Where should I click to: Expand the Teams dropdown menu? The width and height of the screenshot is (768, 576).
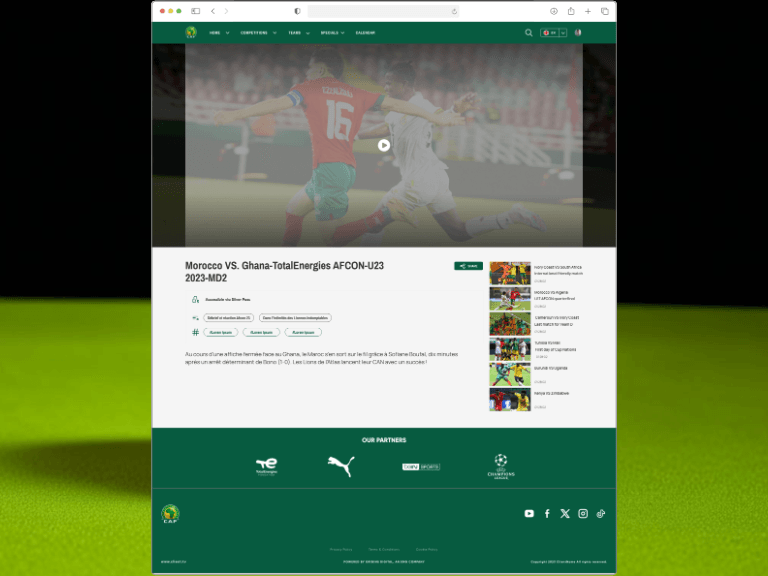[x=298, y=33]
